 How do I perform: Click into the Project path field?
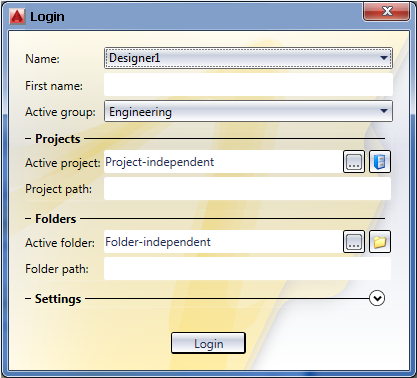click(247, 189)
